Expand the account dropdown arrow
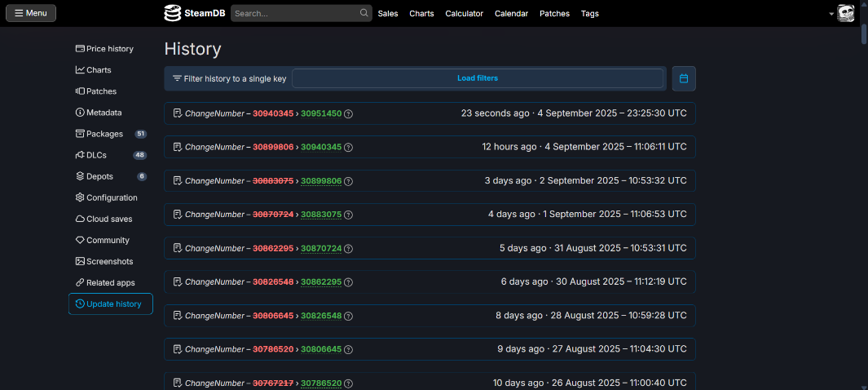The width and height of the screenshot is (868, 390). [x=831, y=14]
